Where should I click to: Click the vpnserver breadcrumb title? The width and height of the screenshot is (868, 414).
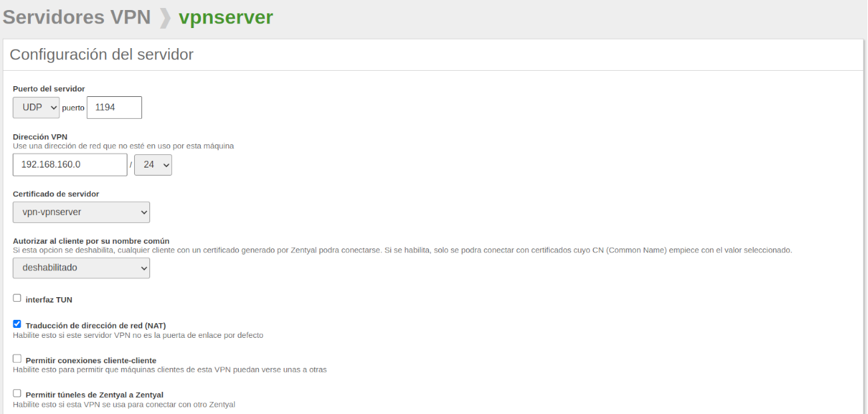(x=226, y=17)
